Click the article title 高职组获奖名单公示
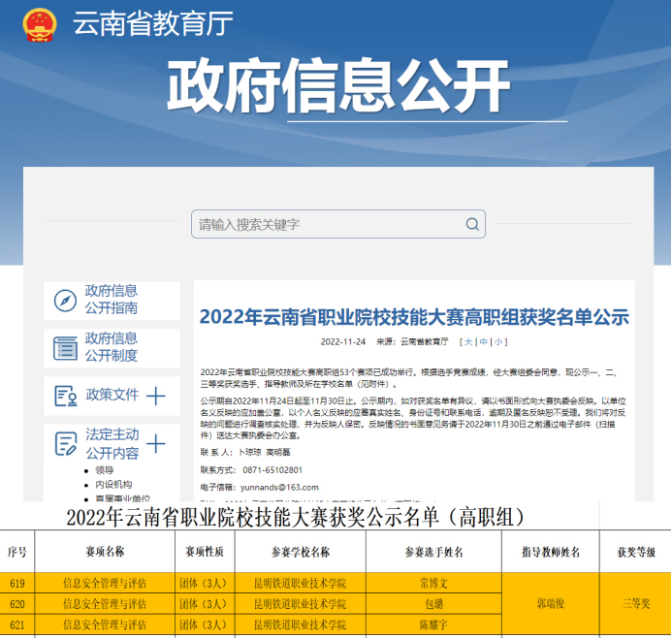Viewport: 672px width, 639px height. pos(414,317)
